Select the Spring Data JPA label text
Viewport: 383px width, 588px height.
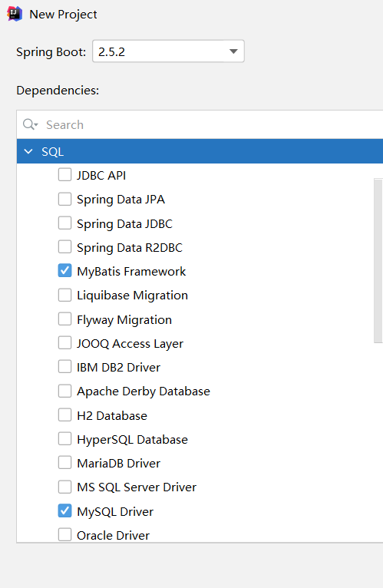[x=121, y=200]
